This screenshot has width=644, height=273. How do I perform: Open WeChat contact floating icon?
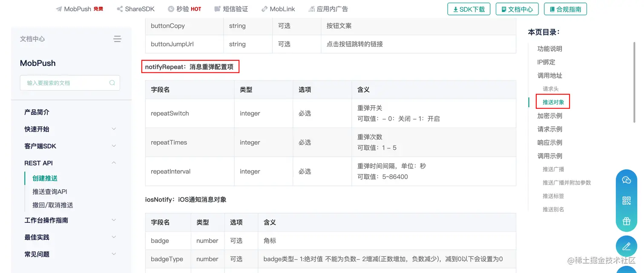coord(626,180)
